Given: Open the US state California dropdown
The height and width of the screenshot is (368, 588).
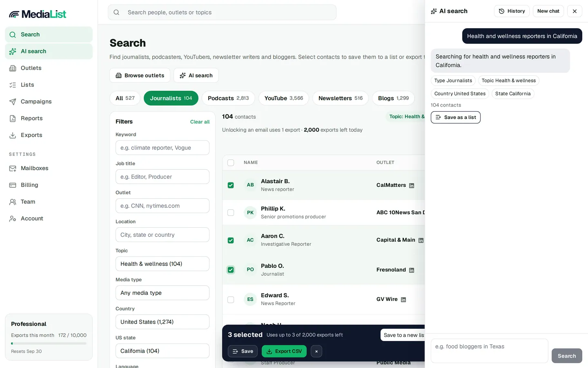Looking at the screenshot, I should (x=163, y=351).
